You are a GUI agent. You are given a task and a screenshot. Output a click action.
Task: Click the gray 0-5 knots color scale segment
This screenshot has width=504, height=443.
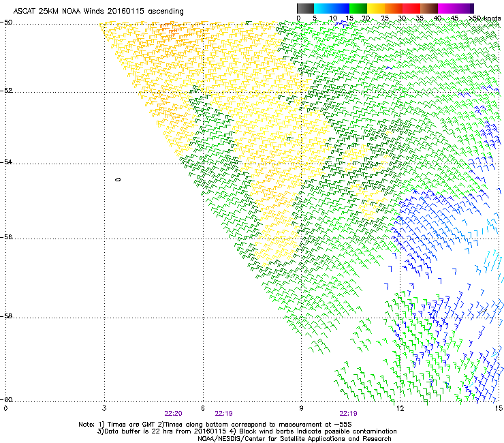(305, 8)
